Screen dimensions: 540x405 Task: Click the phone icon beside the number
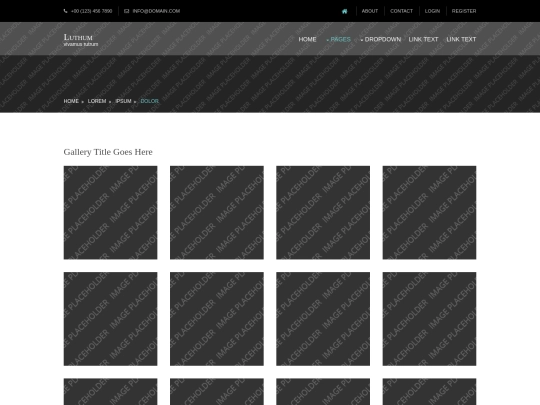tap(65, 11)
